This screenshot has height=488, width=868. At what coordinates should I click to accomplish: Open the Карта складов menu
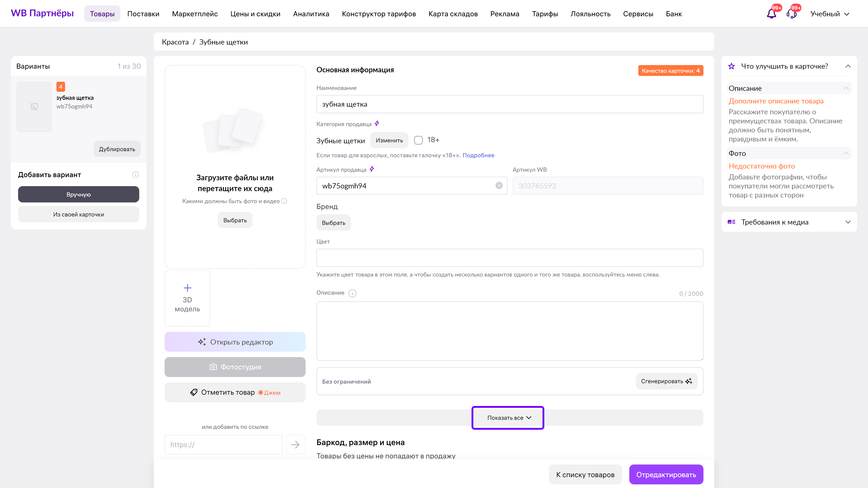(x=453, y=14)
